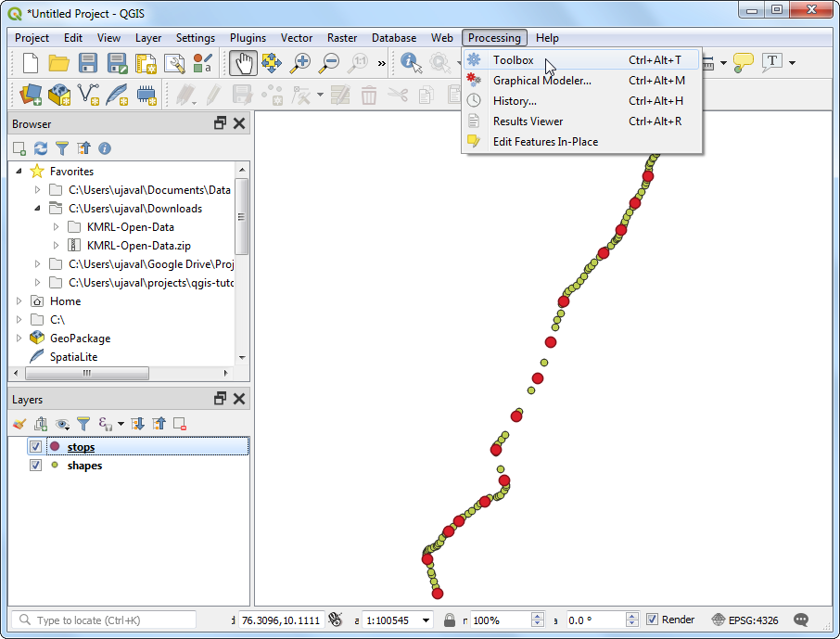Collapse the Favorites tree node
The width and height of the screenshot is (840, 639).
point(19,172)
